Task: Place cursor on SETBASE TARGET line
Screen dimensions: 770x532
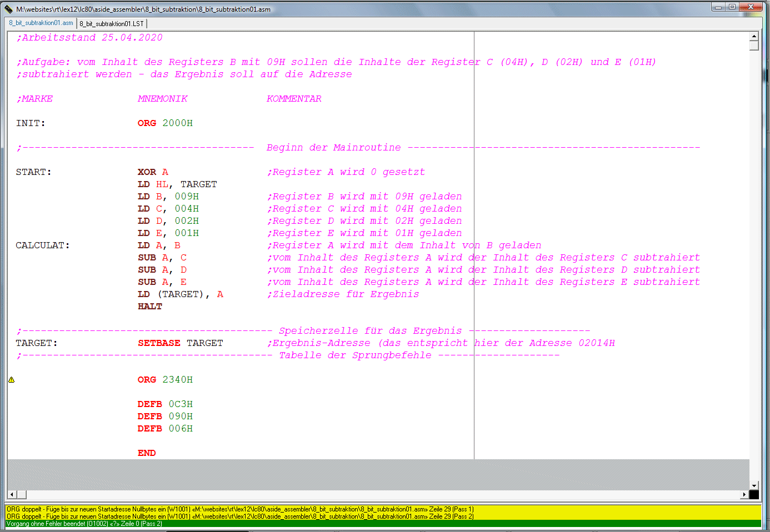Action: click(x=180, y=343)
